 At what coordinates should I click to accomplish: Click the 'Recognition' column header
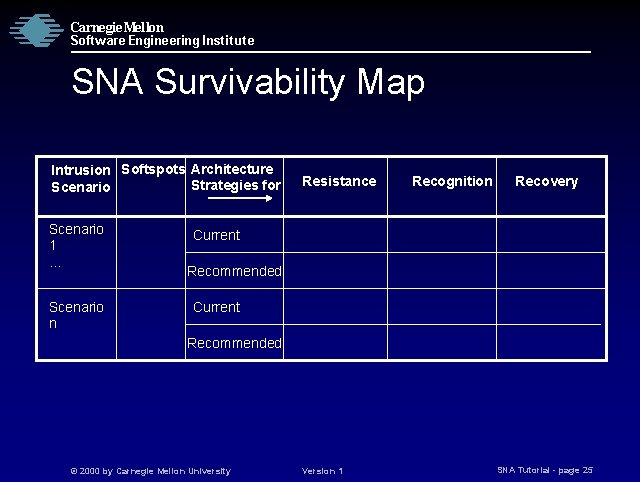pyautogui.click(x=452, y=182)
